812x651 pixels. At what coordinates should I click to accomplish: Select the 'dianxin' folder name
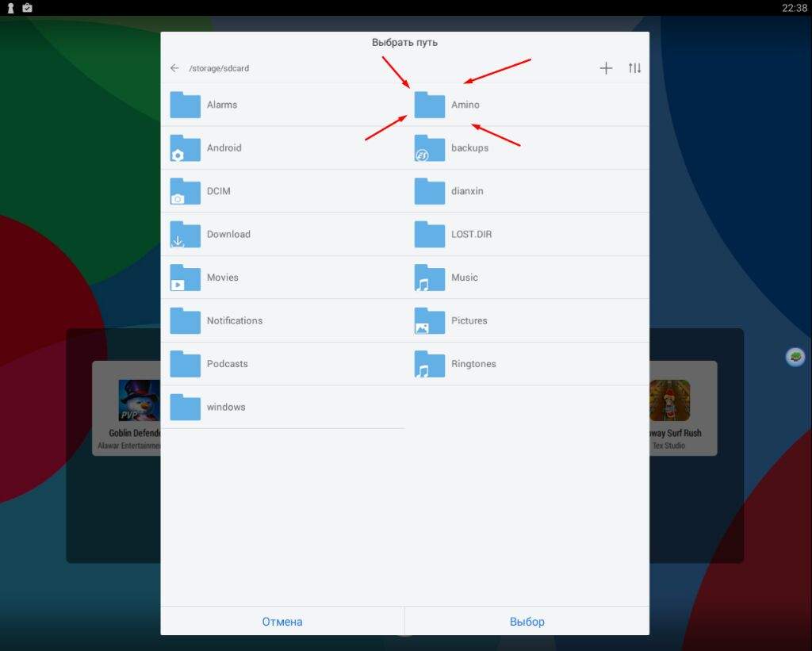467,191
